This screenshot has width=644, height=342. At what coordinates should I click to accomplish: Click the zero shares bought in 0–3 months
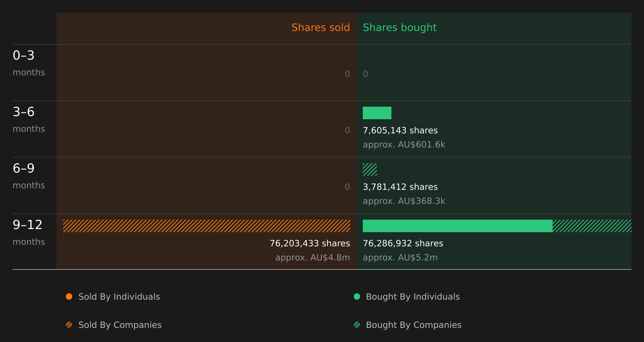tap(365, 74)
